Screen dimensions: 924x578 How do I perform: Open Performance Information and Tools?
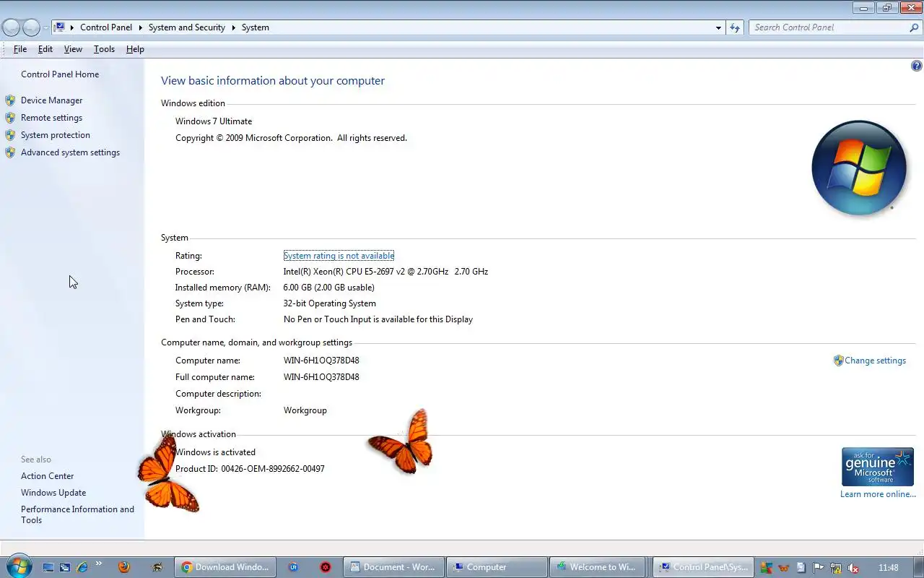[x=77, y=514]
